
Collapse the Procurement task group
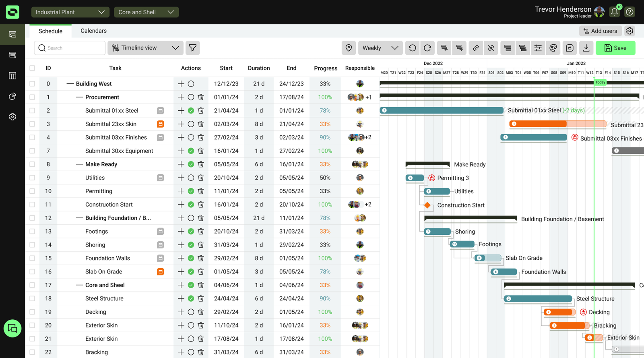tap(79, 97)
